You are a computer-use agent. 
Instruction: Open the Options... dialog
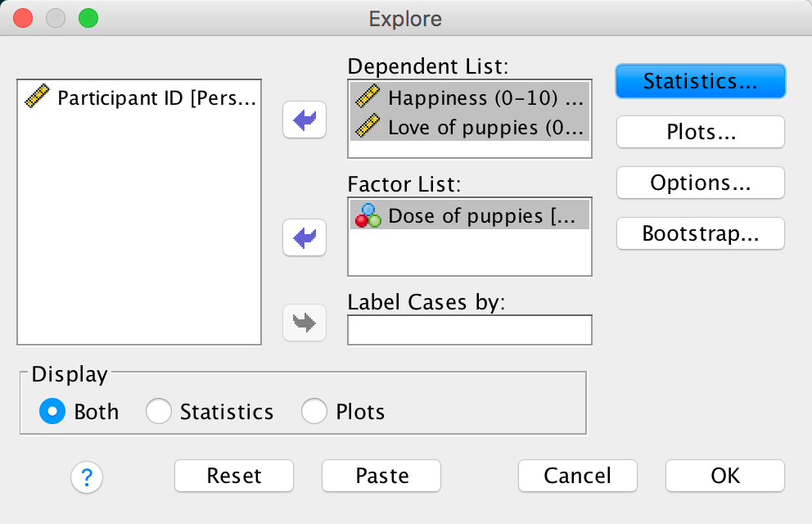700,183
